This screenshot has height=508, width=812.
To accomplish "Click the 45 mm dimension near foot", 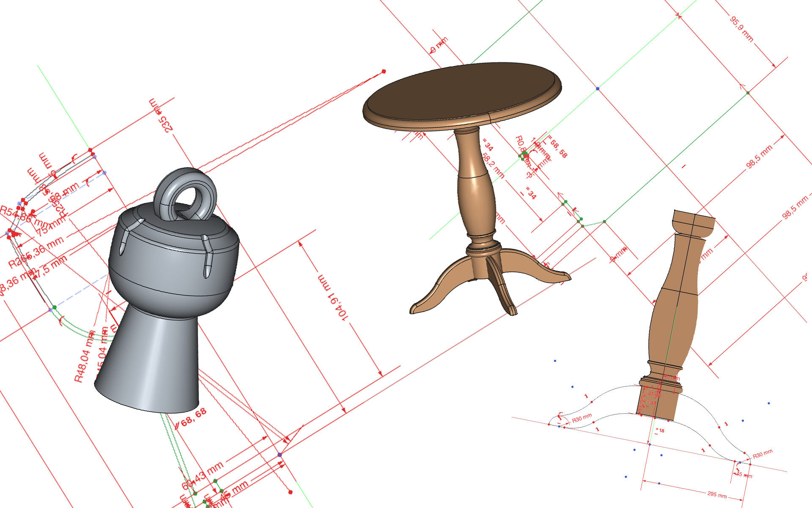I will (x=744, y=475).
